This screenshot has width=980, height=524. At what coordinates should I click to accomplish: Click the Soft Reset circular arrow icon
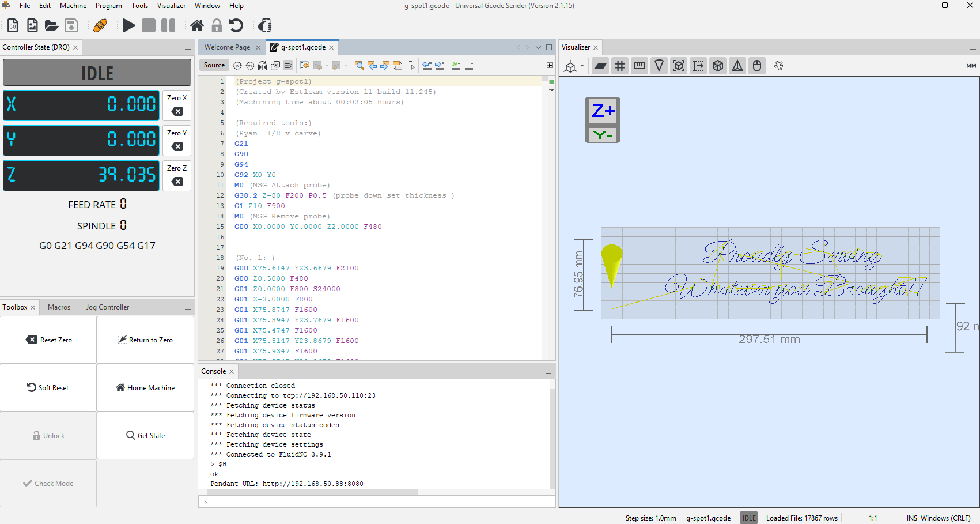236,25
